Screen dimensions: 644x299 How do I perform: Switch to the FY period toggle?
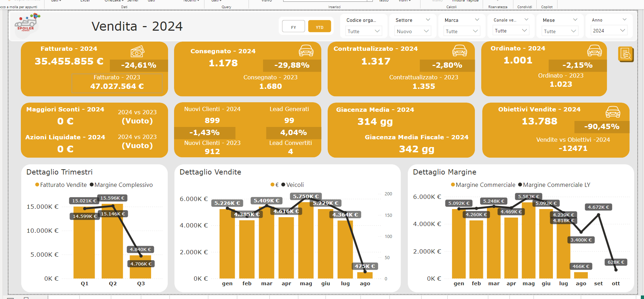[x=293, y=27]
